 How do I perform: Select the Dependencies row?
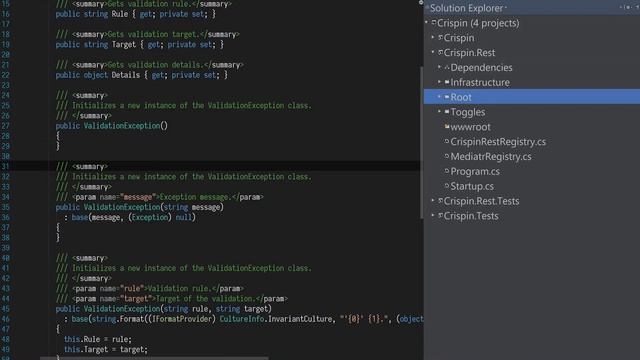click(532, 67)
